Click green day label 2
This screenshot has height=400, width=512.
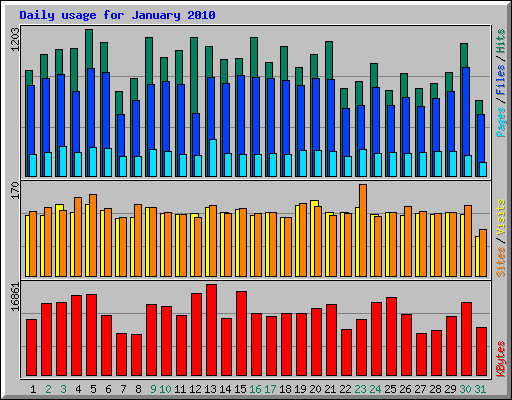[48, 389]
